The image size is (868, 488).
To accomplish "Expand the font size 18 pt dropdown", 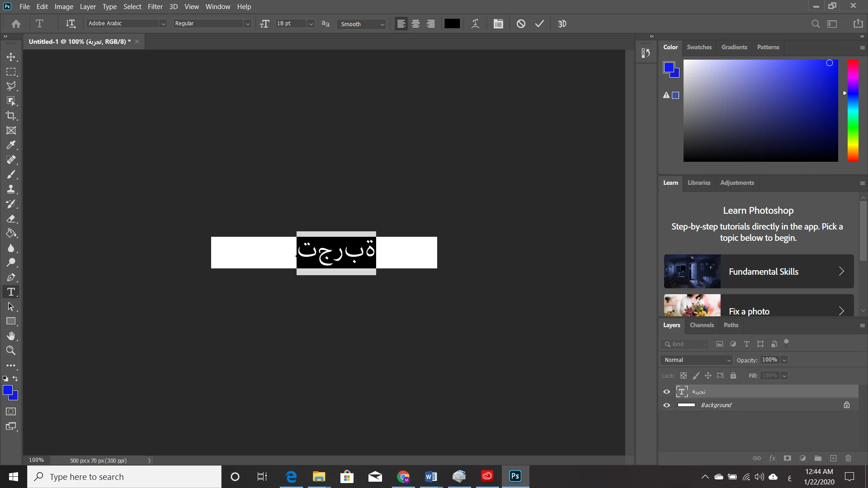I will pos(311,24).
